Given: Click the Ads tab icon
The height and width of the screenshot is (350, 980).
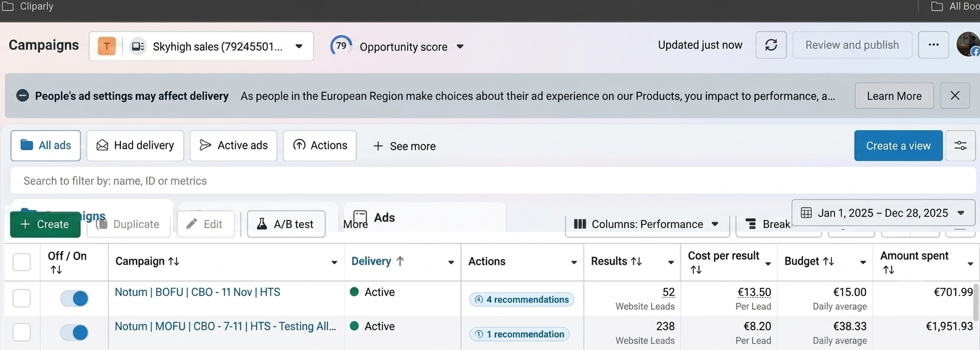Looking at the screenshot, I should pyautogui.click(x=360, y=218).
